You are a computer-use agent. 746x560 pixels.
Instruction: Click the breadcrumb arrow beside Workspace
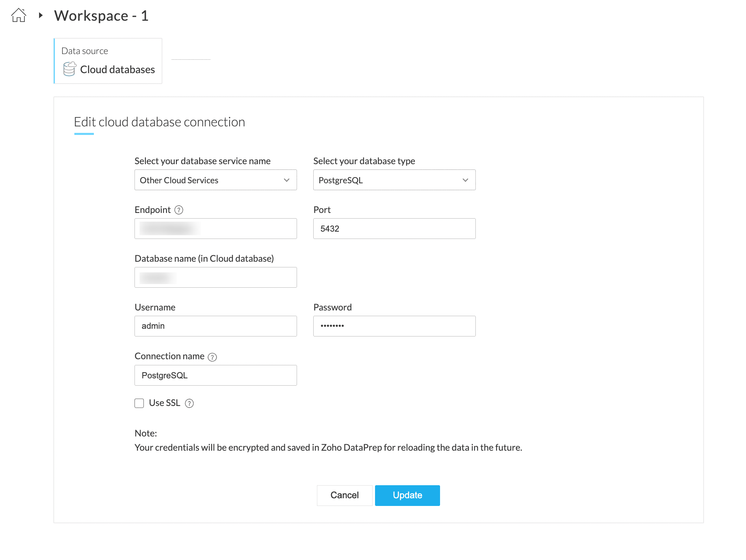tap(41, 15)
